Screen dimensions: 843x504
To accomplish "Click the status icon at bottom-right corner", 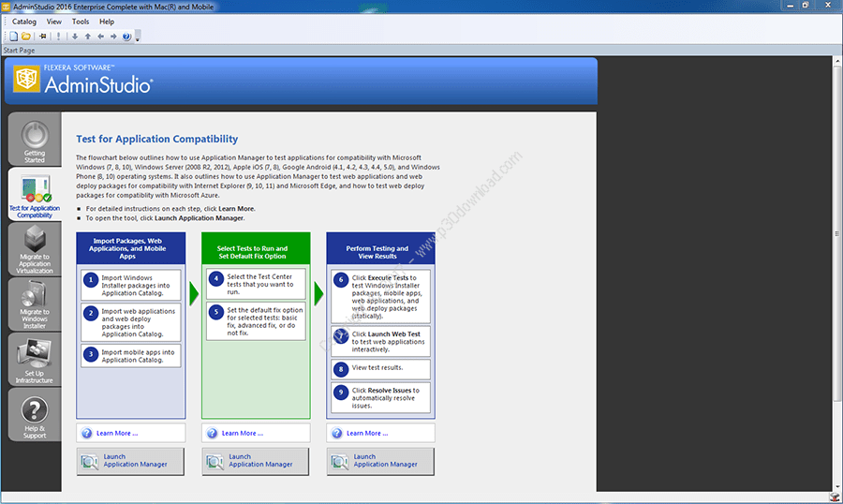I will pos(835,497).
